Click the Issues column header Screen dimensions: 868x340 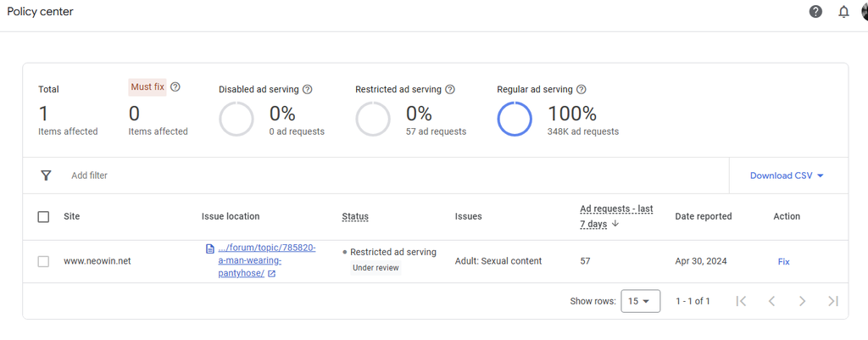[468, 216]
